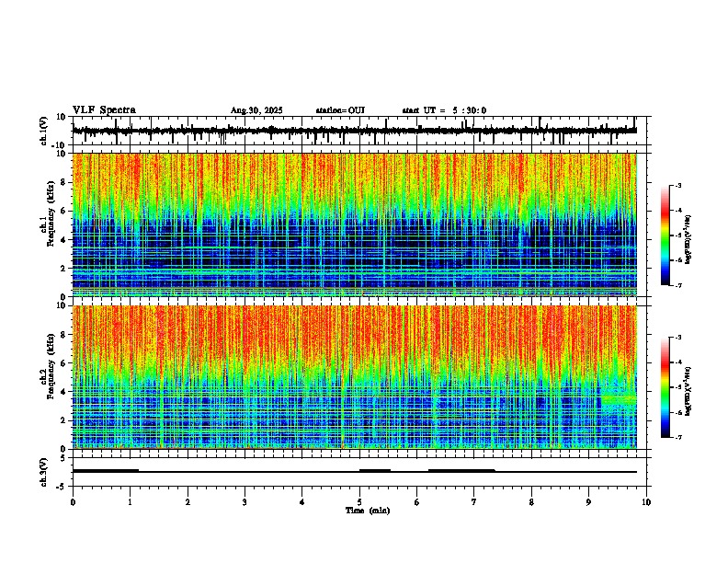The width and height of the screenshot is (728, 563).
Task: Click the "start UT = 5 :30: 0" text
Action: click(x=444, y=110)
